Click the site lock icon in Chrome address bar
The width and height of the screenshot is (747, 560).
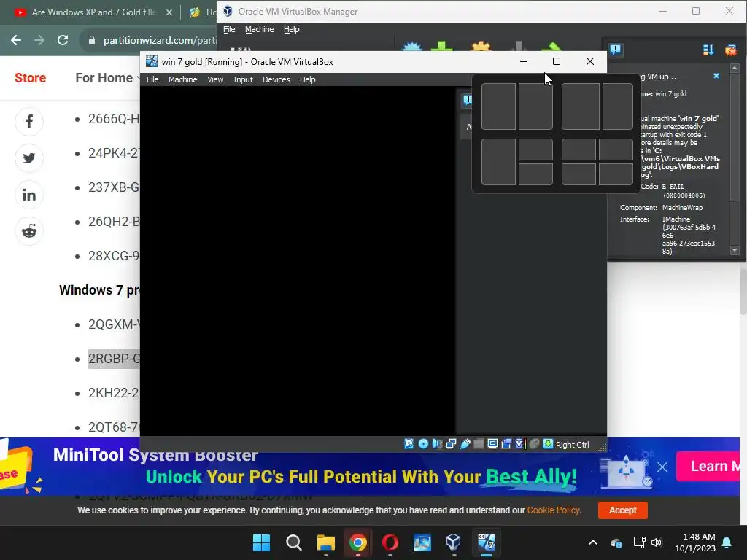(92, 41)
